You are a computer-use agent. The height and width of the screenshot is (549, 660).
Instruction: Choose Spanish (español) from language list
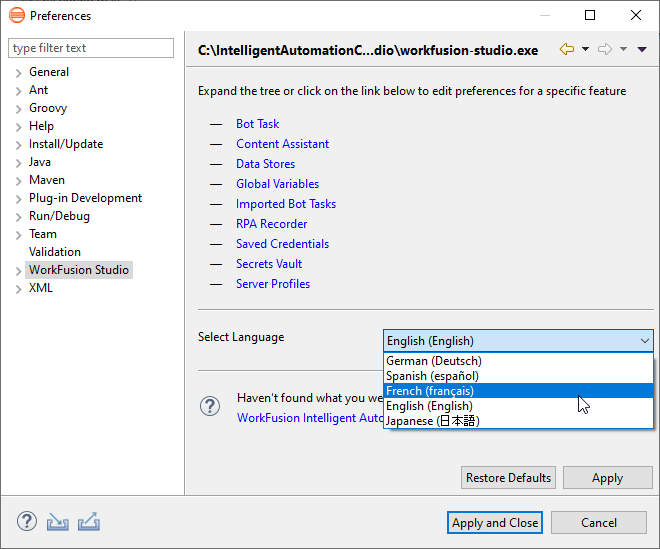coord(518,376)
